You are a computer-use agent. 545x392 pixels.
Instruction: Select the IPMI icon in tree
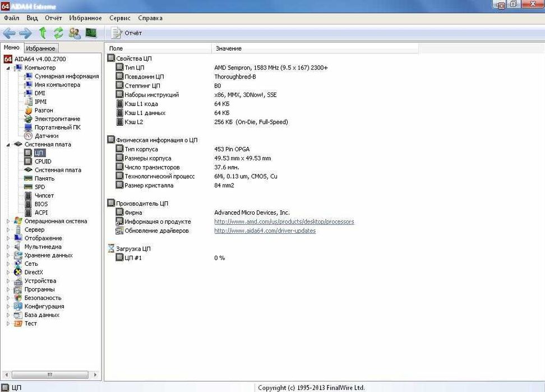(28, 102)
